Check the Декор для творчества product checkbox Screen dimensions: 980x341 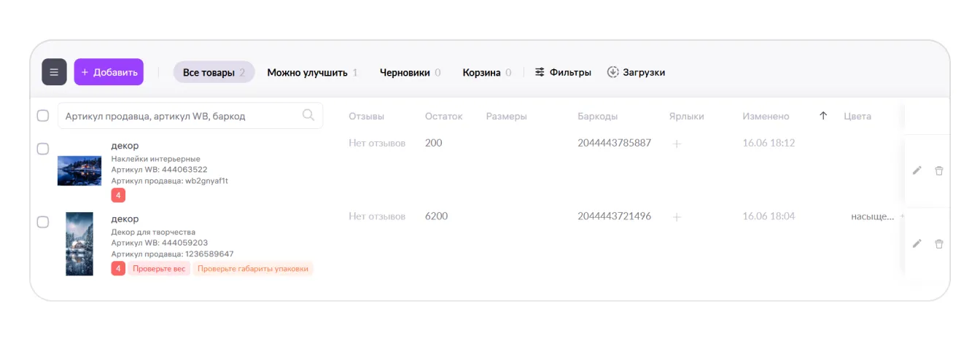43,222
